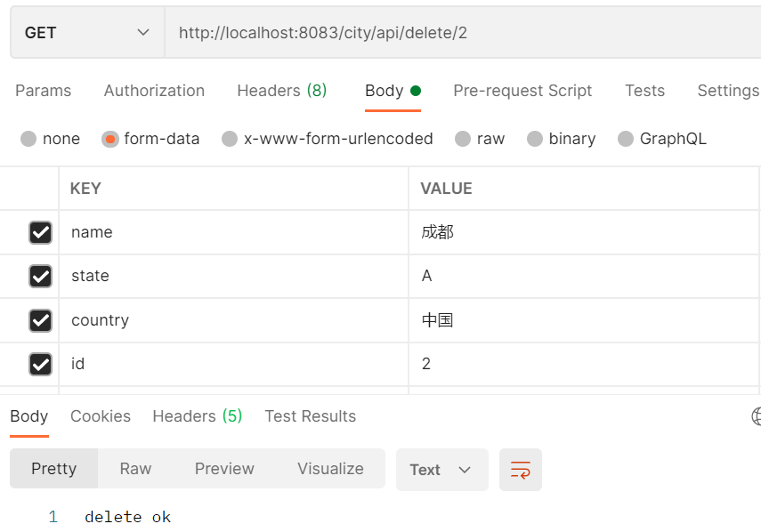
Task: Edit the country value 中国
Action: (584, 320)
